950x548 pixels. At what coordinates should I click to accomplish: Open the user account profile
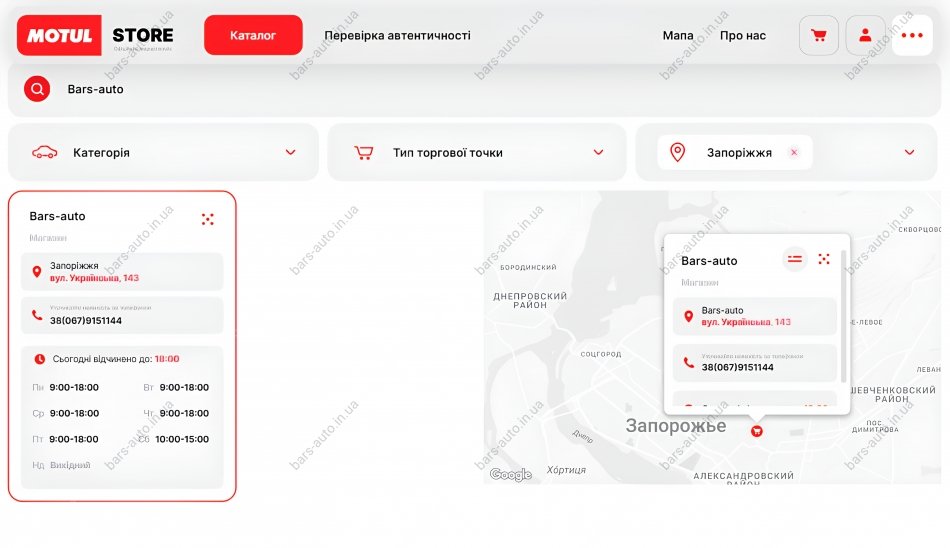865,35
